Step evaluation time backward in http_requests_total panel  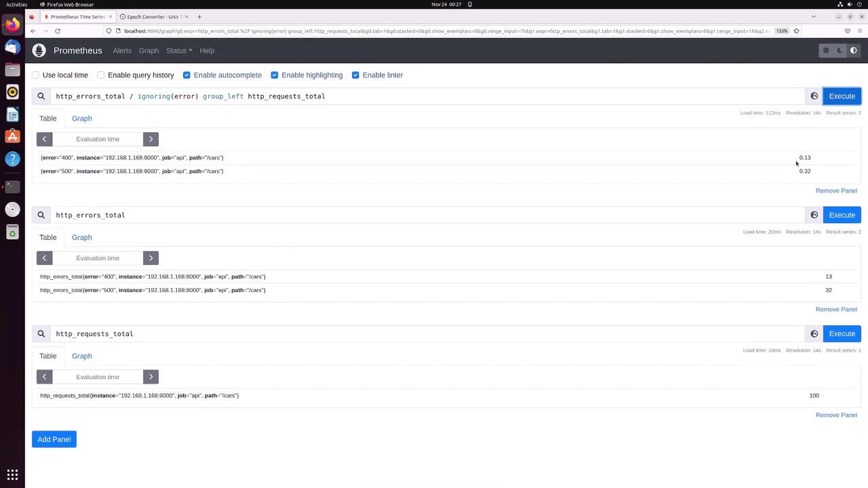44,377
